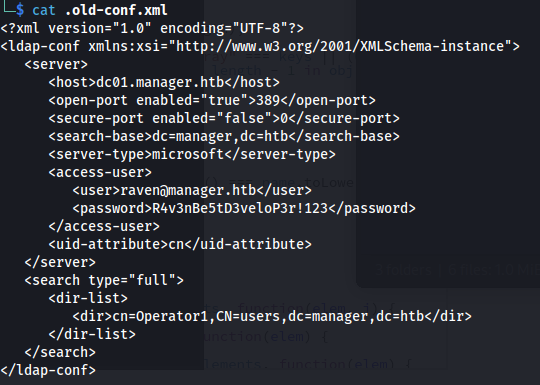Viewport: 540px width, 385px height.
Task: Click the opening <access-user> tag
Action: tap(100, 172)
